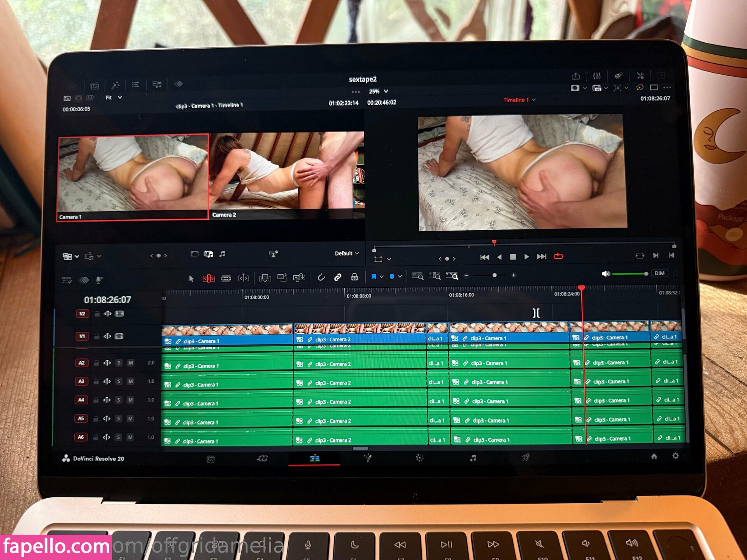Screen dimensions: 747x560
Task: Mute audio track A2
Action: pos(131,363)
